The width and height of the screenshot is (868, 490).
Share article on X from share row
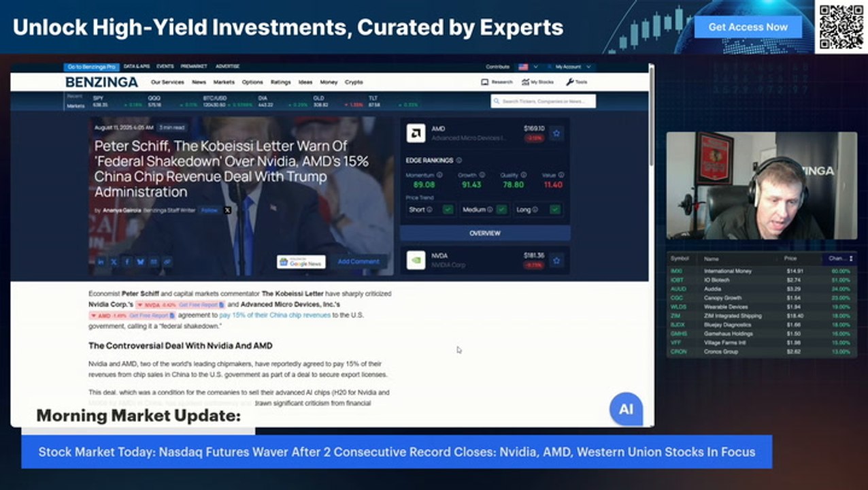[x=114, y=261]
